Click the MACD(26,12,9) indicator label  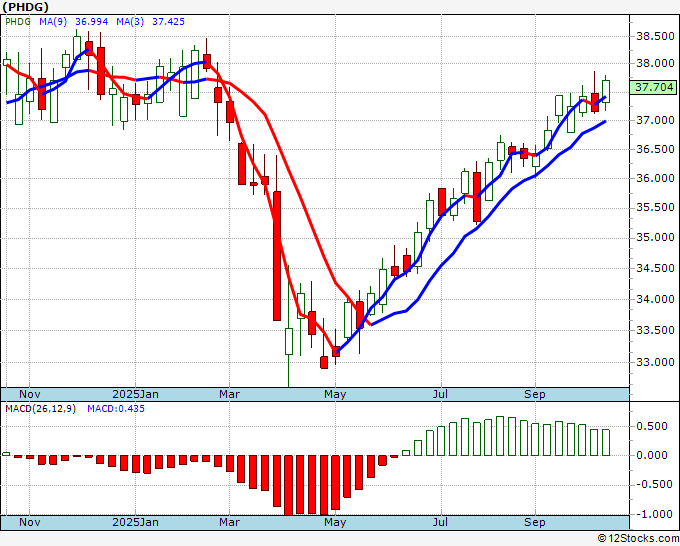[40, 409]
